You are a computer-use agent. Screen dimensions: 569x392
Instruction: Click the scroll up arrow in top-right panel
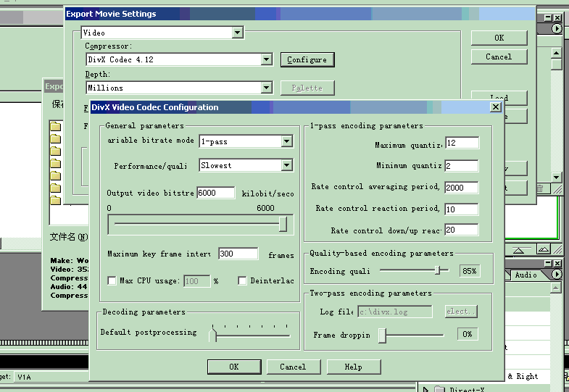(x=556, y=54)
